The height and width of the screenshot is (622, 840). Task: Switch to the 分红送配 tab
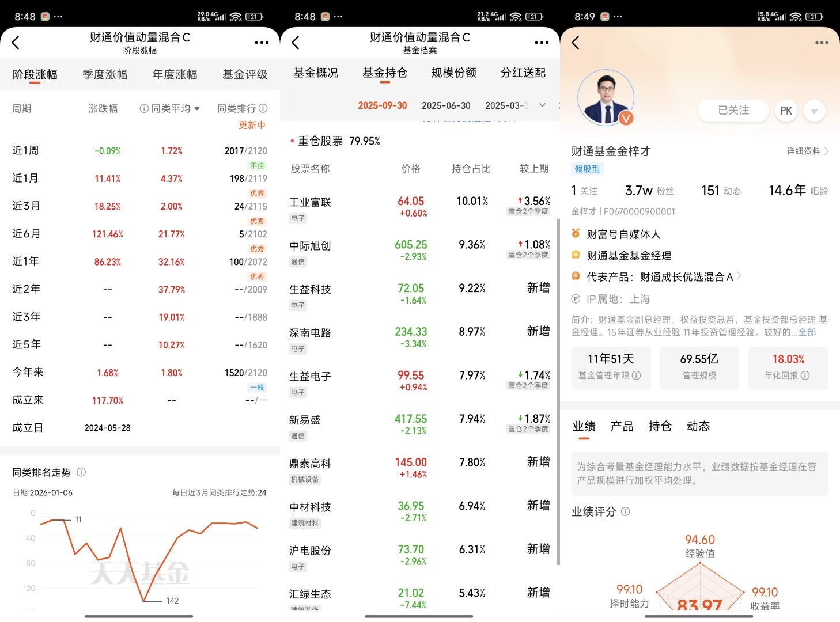pyautogui.click(x=523, y=73)
